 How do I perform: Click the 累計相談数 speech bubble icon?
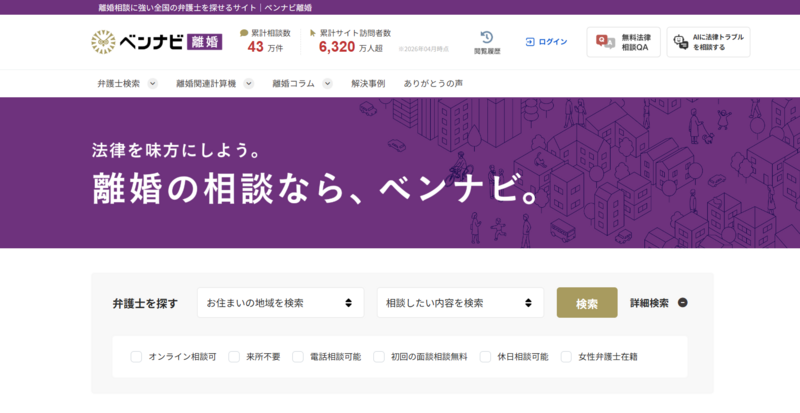click(x=244, y=33)
